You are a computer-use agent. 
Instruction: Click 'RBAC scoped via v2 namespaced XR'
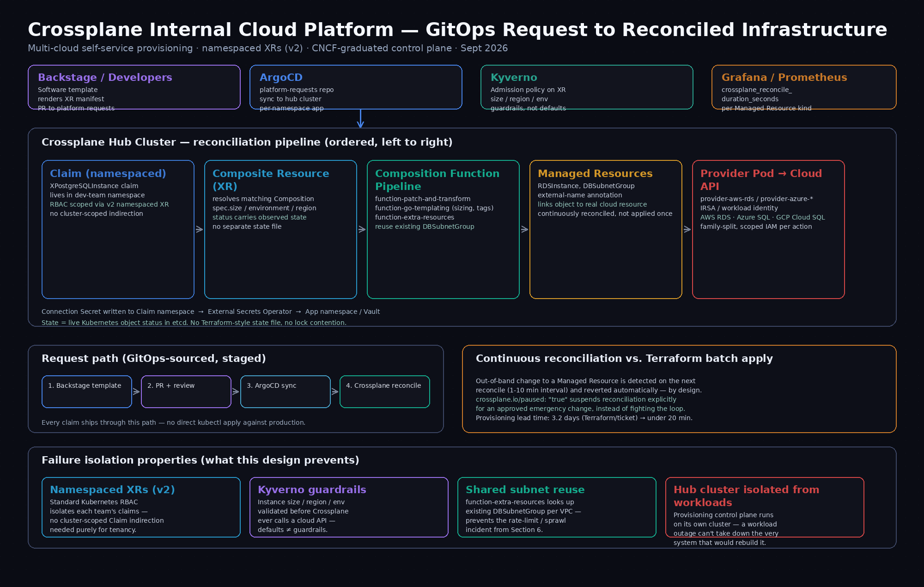pyautogui.click(x=109, y=204)
